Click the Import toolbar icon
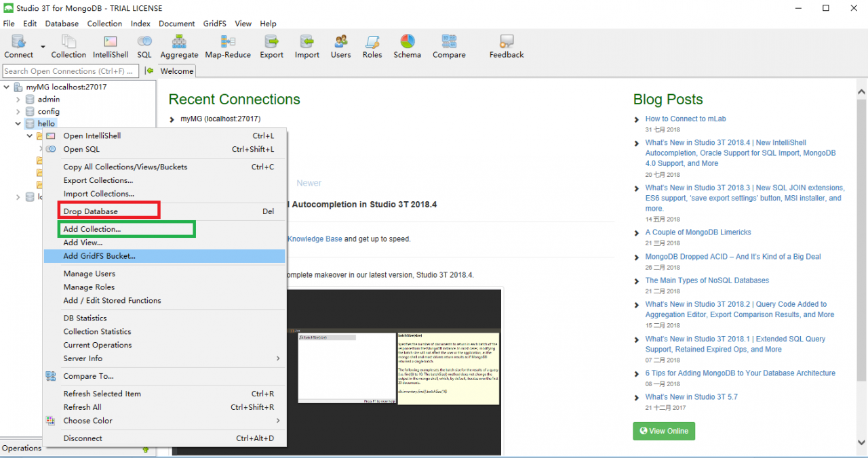Screen dimensions: 868x458 click(307, 46)
